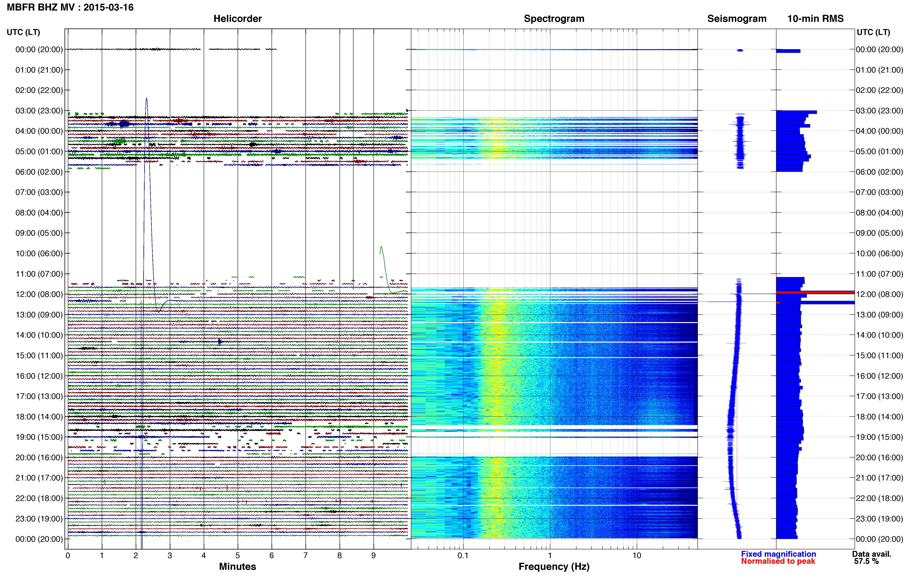The image size is (924, 578).
Task: Click left time label '09:00 (05:00)'
Action: (39, 233)
